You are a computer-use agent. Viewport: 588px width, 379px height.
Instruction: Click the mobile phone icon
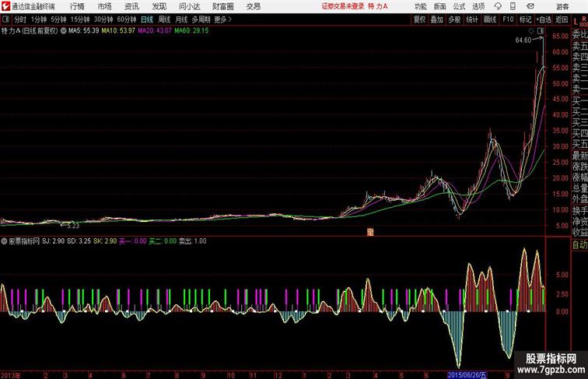513,6
